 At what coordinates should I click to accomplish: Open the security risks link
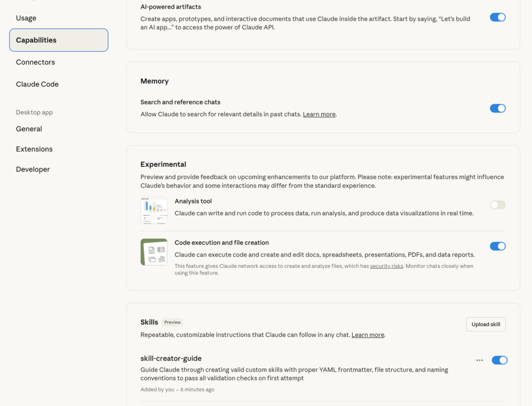point(386,266)
